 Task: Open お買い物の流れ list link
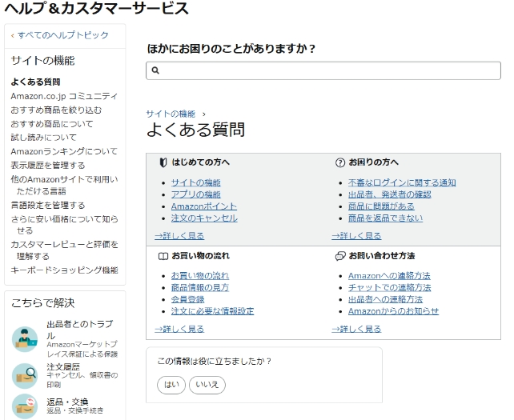pyautogui.click(x=200, y=276)
